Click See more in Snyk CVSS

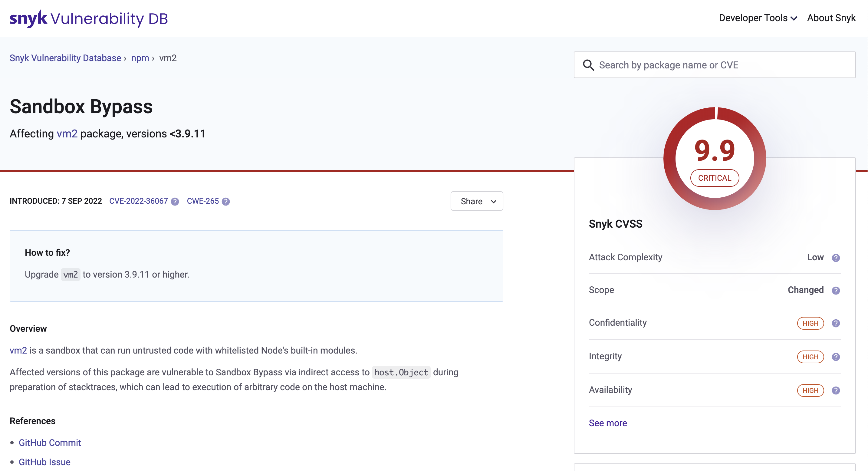(608, 423)
